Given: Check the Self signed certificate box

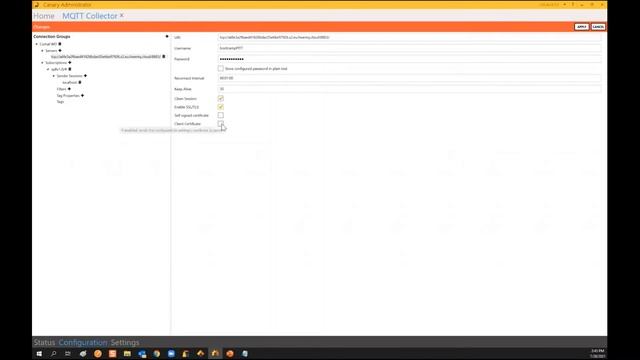Looking at the screenshot, I should (x=220, y=115).
